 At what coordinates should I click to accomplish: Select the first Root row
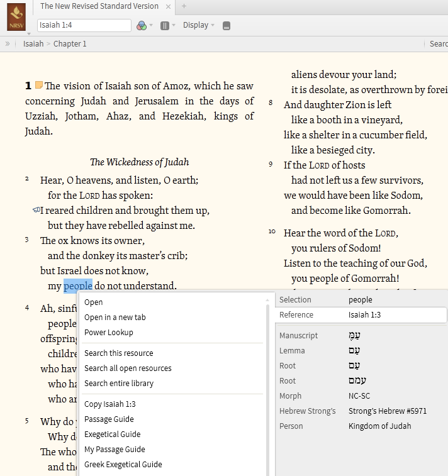coord(361,366)
